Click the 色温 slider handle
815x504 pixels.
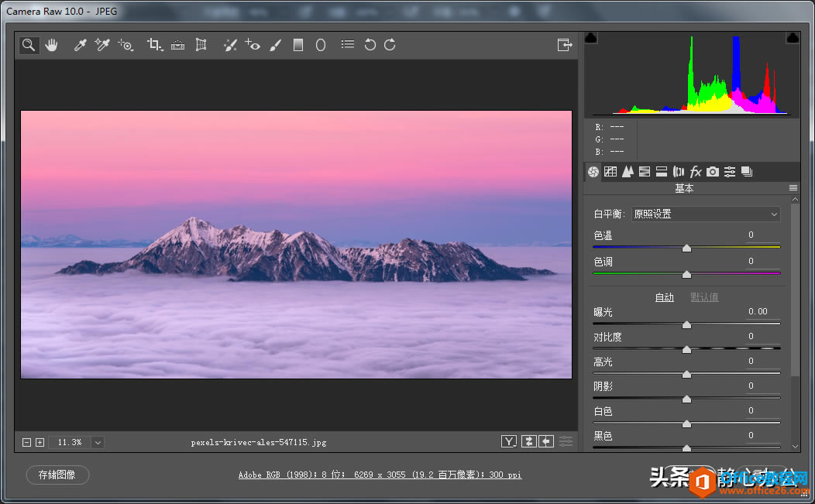click(x=686, y=249)
